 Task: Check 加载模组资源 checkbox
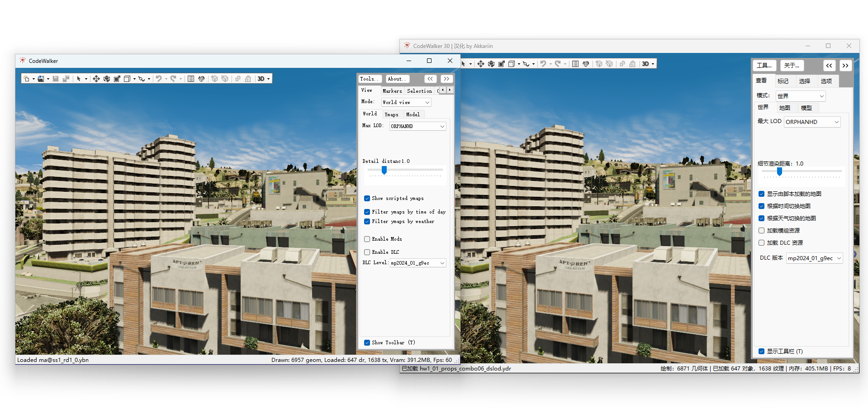761,230
